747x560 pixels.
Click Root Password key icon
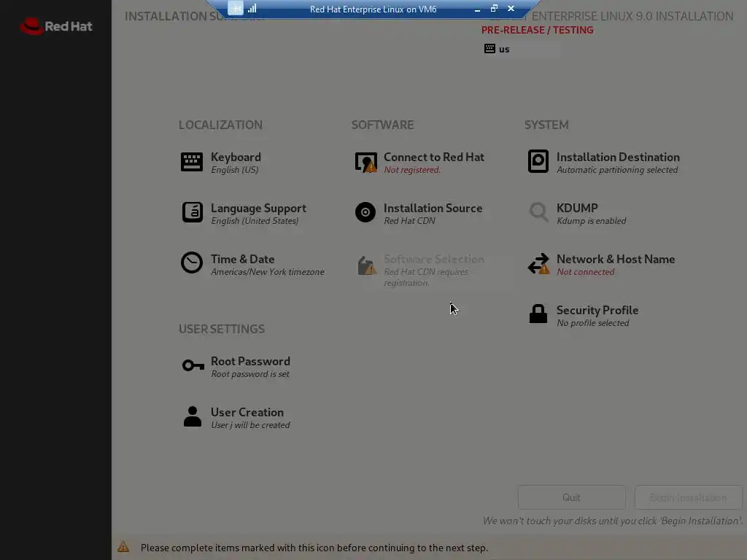click(193, 365)
